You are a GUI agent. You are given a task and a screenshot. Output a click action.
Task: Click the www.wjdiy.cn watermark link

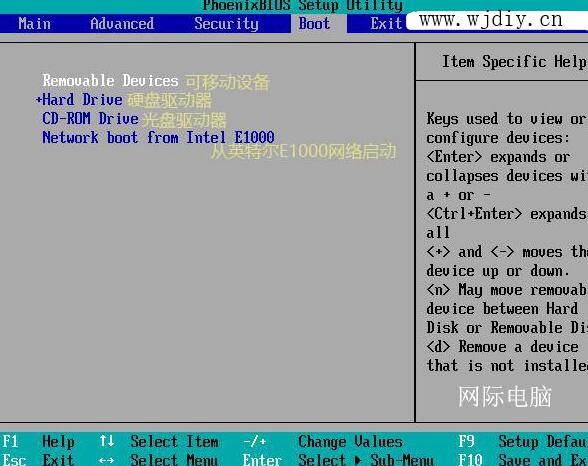point(491,20)
